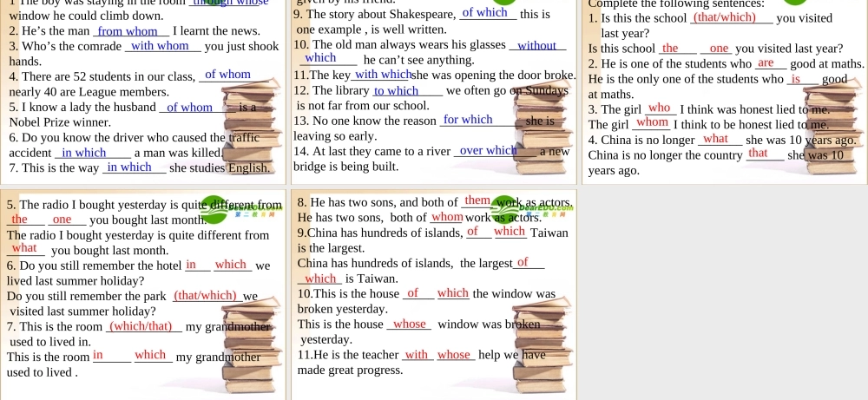Select 'of whom' in the Nobel Prize sentence
This screenshot has width=868, height=400.
coord(189,108)
